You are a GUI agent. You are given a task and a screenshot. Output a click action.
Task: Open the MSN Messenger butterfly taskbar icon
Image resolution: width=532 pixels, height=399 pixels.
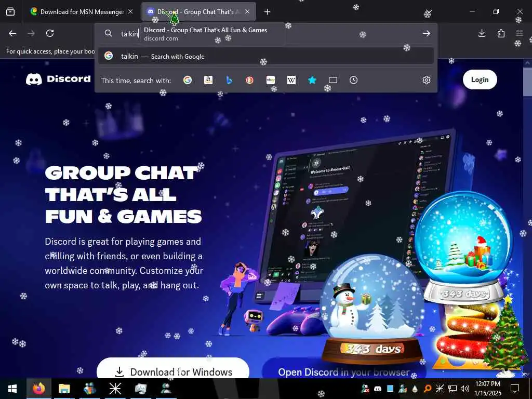89,389
